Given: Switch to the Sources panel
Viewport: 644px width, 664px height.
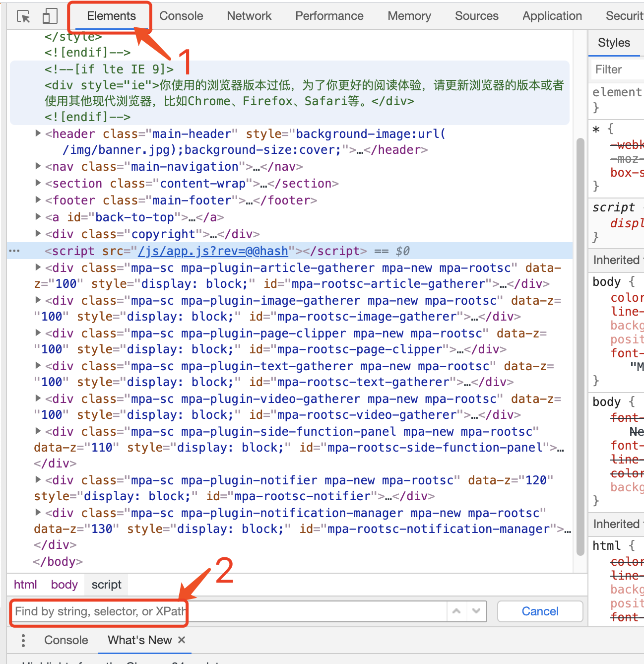Looking at the screenshot, I should point(476,15).
